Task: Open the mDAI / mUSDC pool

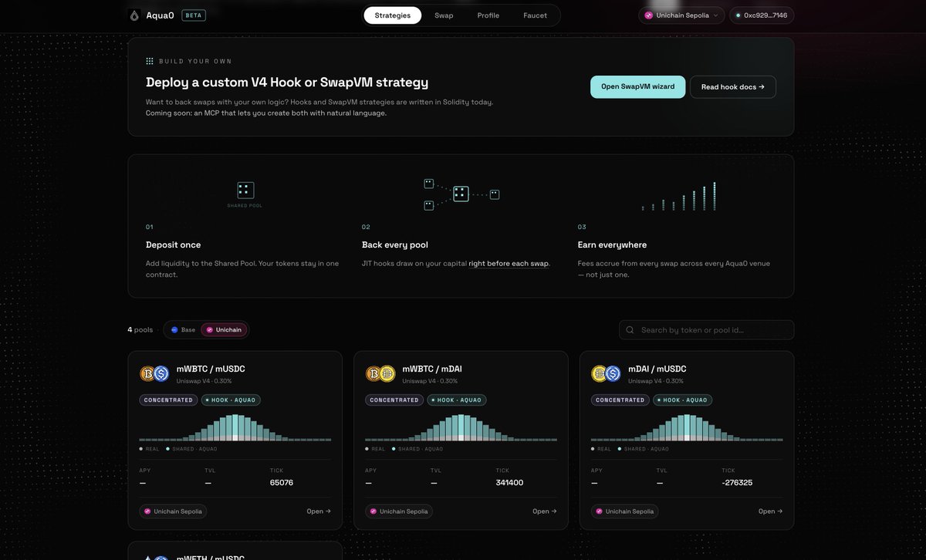Action: [770, 511]
